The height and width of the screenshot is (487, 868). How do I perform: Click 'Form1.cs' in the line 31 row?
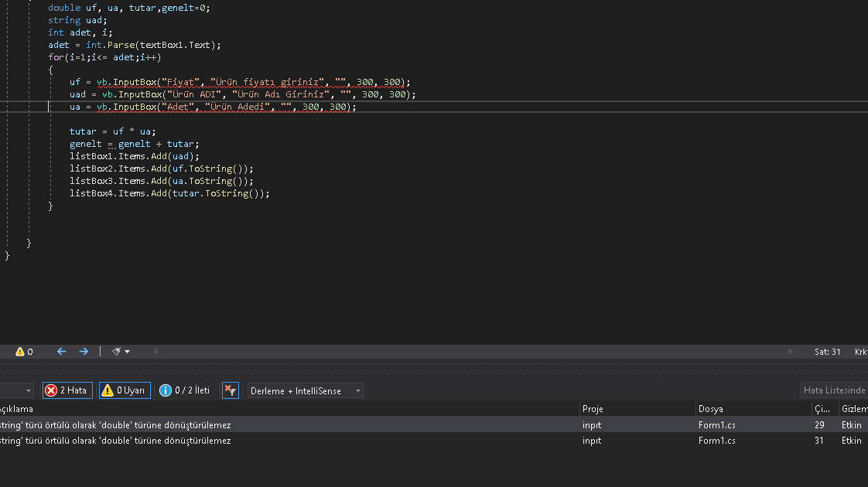coord(717,441)
